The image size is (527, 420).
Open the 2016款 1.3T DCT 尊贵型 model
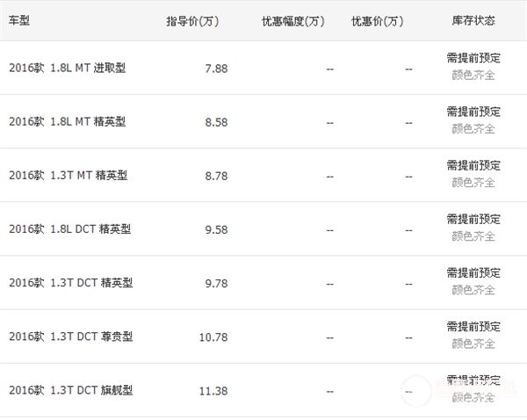[70, 337]
